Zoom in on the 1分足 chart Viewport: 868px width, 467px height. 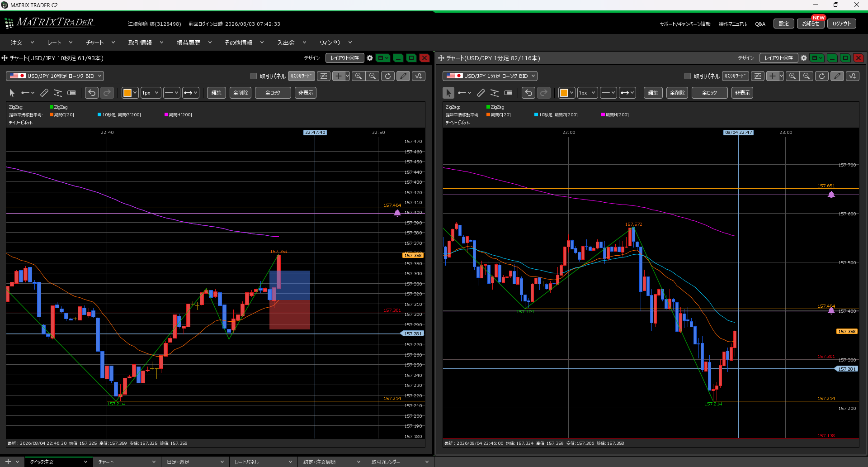tap(793, 76)
